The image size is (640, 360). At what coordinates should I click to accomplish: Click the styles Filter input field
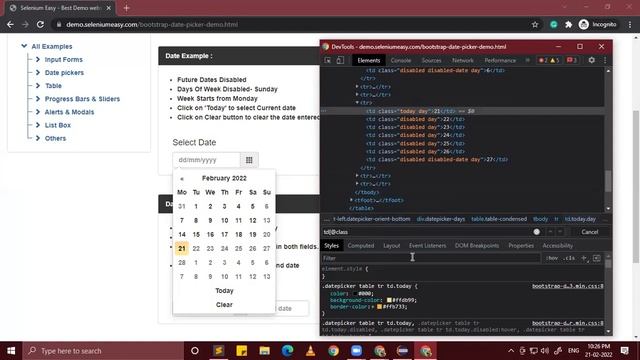click(x=431, y=258)
